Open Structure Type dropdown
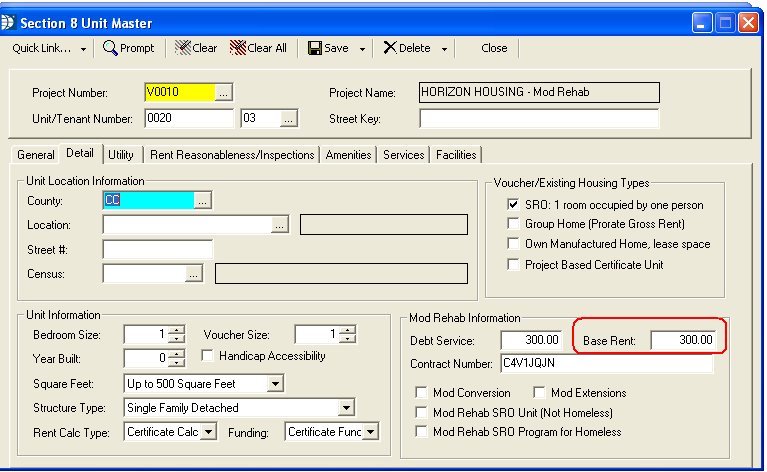Viewport: 767px width, 472px height. pos(346,407)
